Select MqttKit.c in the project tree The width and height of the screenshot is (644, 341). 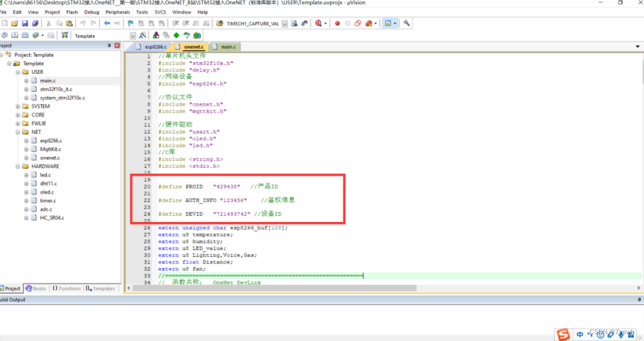[x=51, y=149]
